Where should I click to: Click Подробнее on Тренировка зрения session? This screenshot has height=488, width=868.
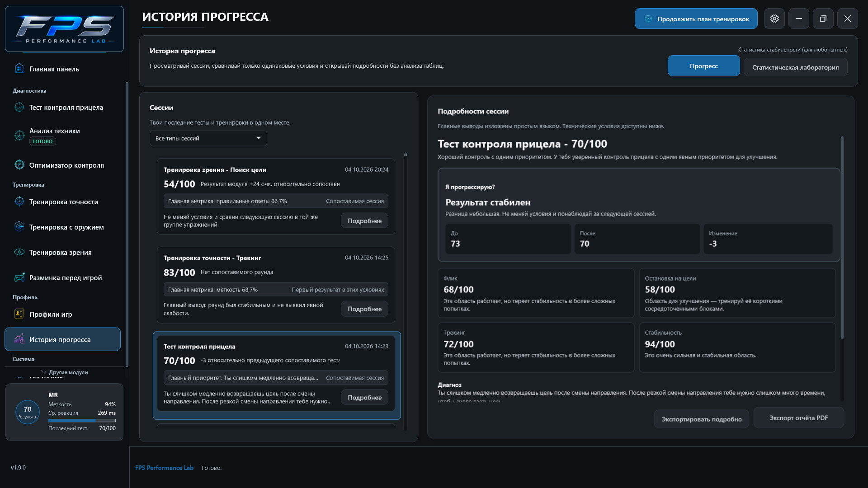point(364,221)
